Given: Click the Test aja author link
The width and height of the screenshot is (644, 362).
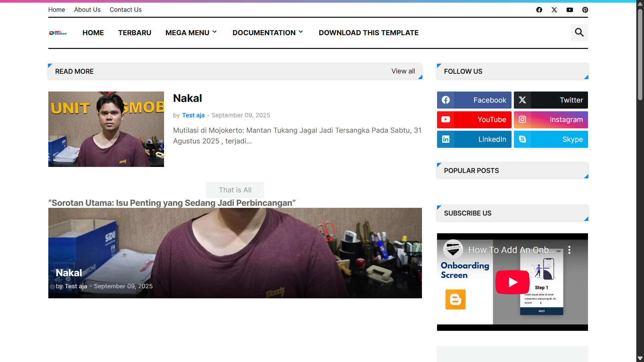Looking at the screenshot, I should click(193, 115).
